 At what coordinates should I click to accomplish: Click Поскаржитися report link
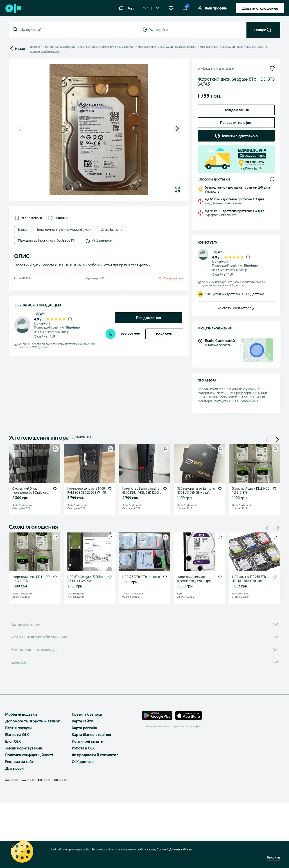coord(171,279)
